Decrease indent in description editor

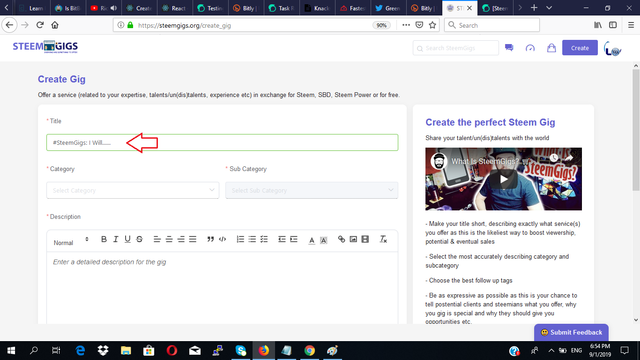[282, 239]
